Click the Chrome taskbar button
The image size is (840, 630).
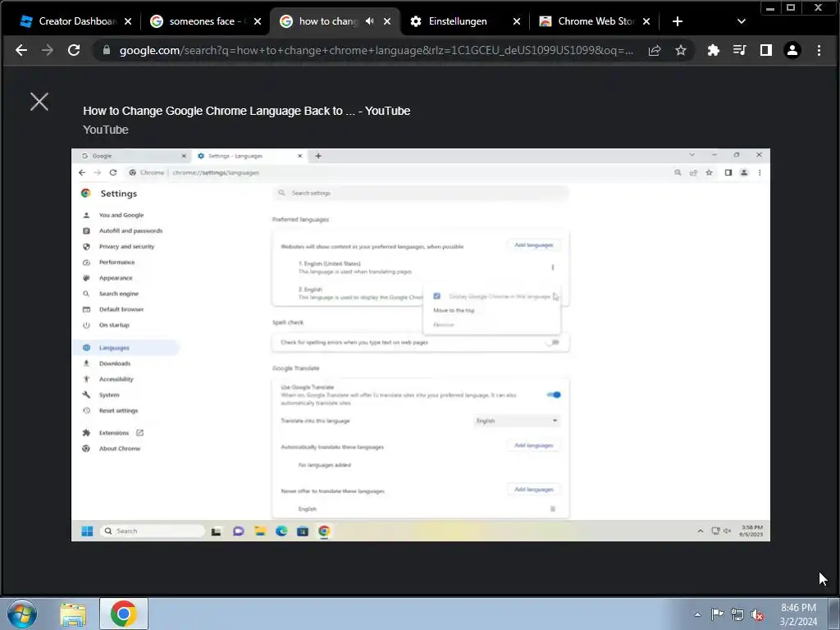click(124, 614)
